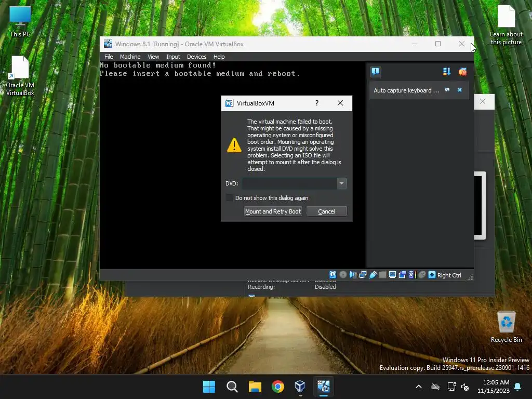Click the USB devices status icon

pos(373,275)
